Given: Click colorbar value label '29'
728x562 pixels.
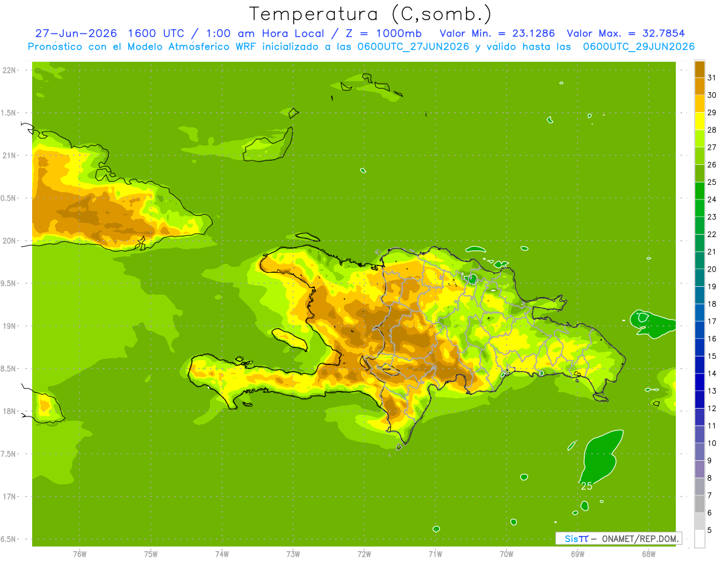Looking at the screenshot, I should tap(712, 113).
